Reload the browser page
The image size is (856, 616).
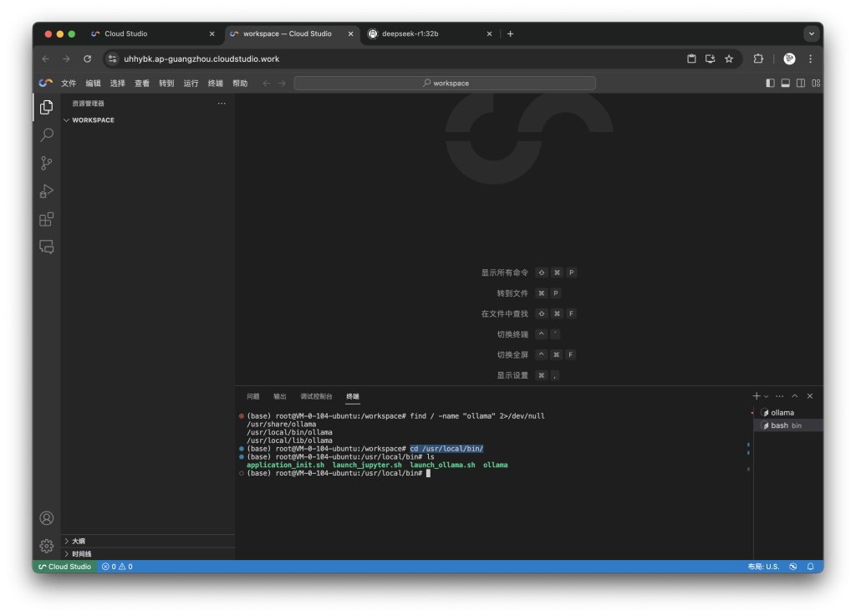pos(87,59)
